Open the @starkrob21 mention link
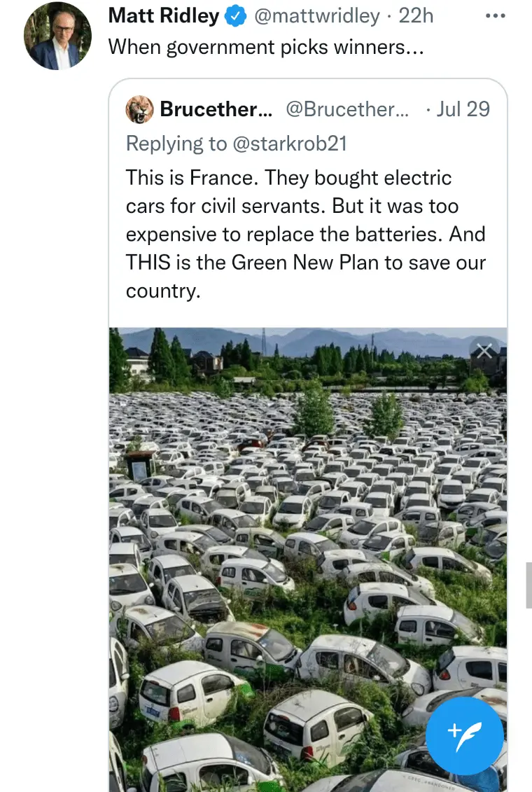The height and width of the screenshot is (792, 532). tap(290, 144)
